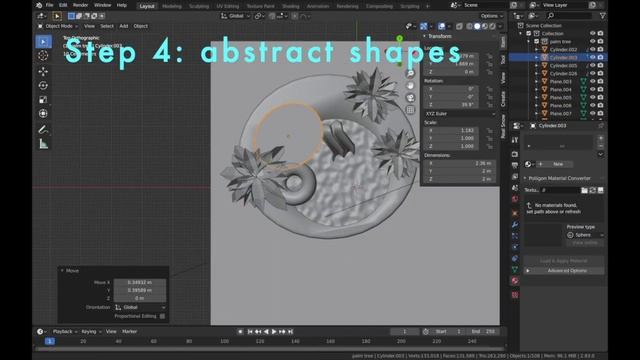
Task: Open the Window menu
Action: pyautogui.click(x=102, y=5)
